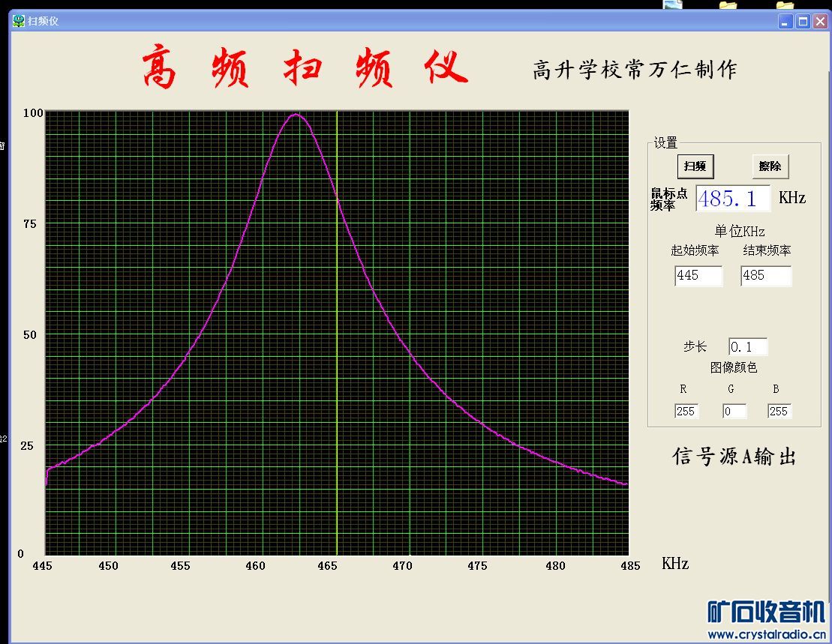Close the 扫频仪 window

point(820,22)
